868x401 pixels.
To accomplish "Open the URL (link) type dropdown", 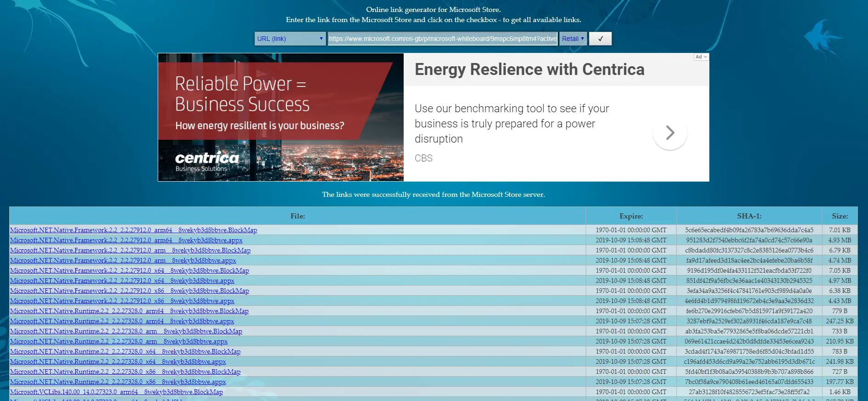I will click(x=290, y=39).
